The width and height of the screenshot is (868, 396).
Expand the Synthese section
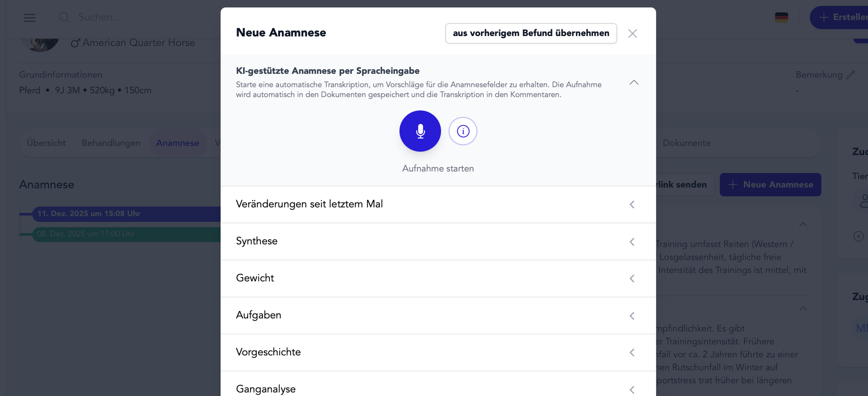[x=632, y=241]
